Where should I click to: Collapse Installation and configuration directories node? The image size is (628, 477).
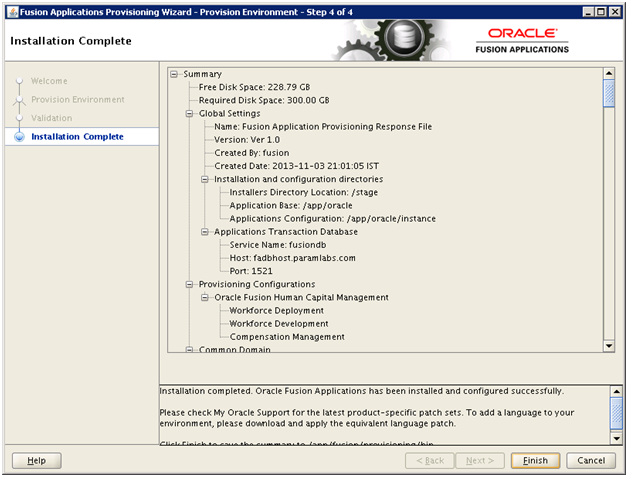point(205,179)
